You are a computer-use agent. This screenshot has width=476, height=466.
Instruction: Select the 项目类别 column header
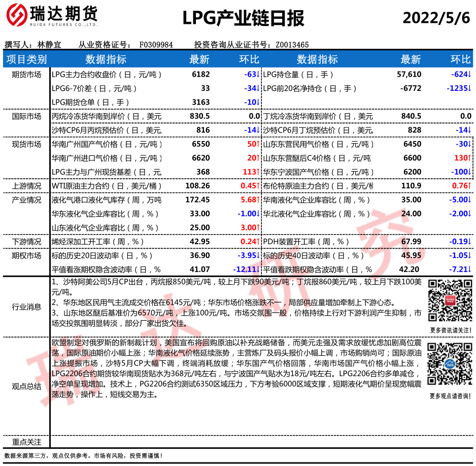pyautogui.click(x=26, y=59)
